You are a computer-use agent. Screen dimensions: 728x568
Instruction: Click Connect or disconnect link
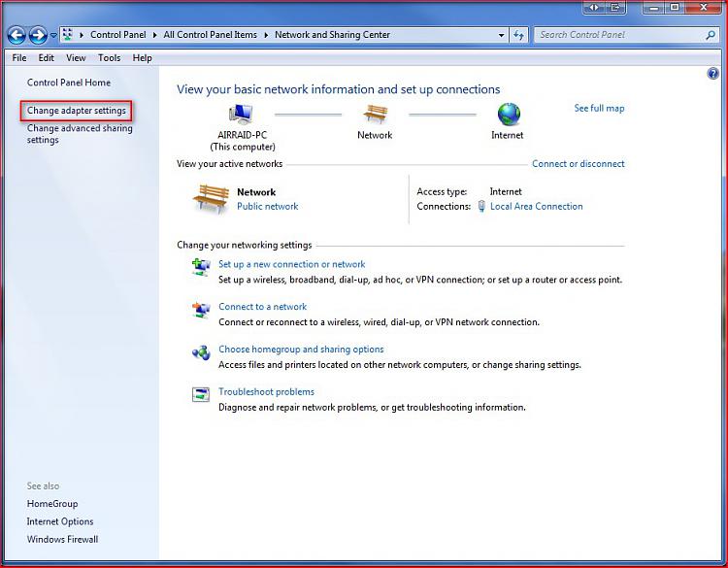579,164
